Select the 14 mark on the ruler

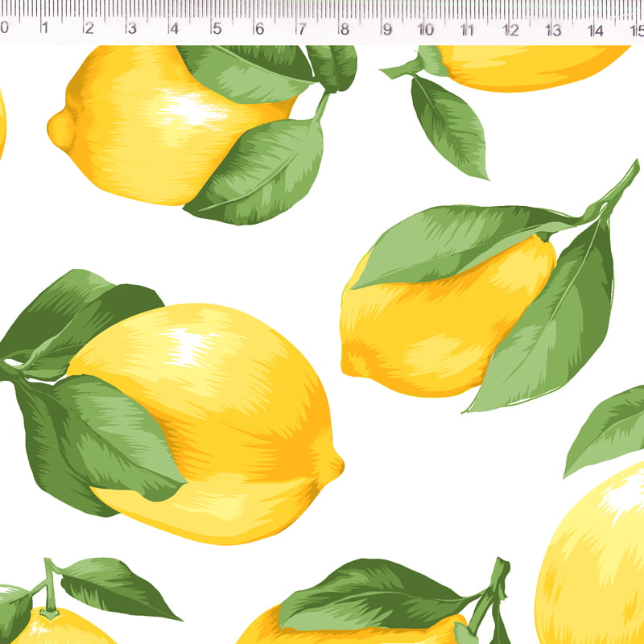595,30
